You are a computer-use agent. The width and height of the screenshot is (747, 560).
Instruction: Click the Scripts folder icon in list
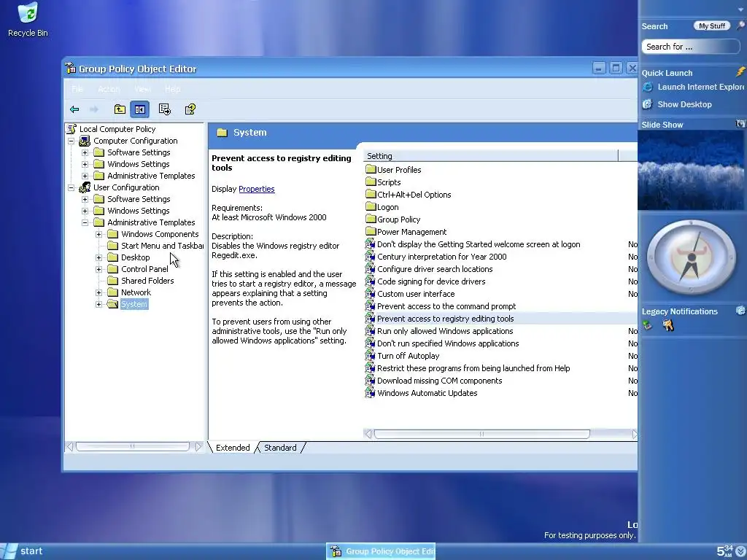(x=371, y=182)
